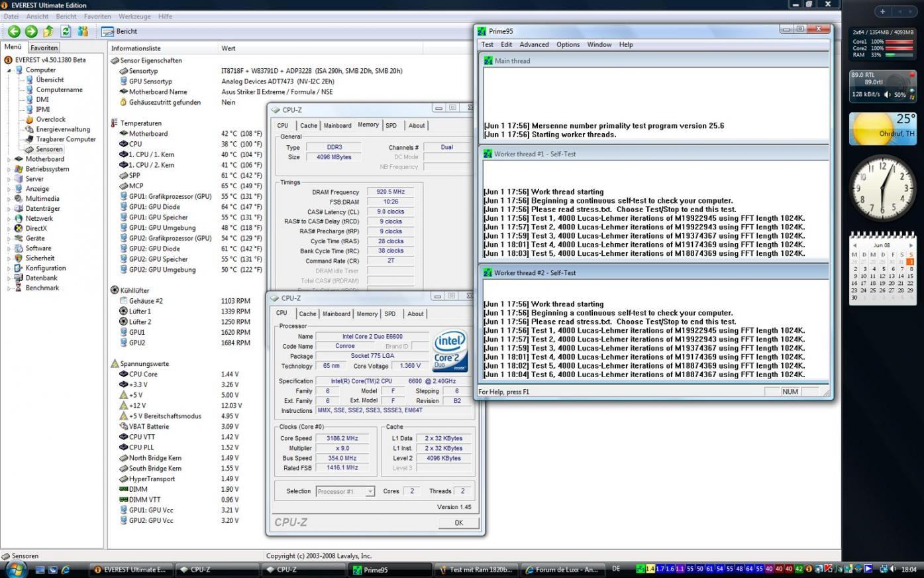The image size is (924, 578).
Task: Select the Menü tab in left panel
Action: click(x=13, y=47)
